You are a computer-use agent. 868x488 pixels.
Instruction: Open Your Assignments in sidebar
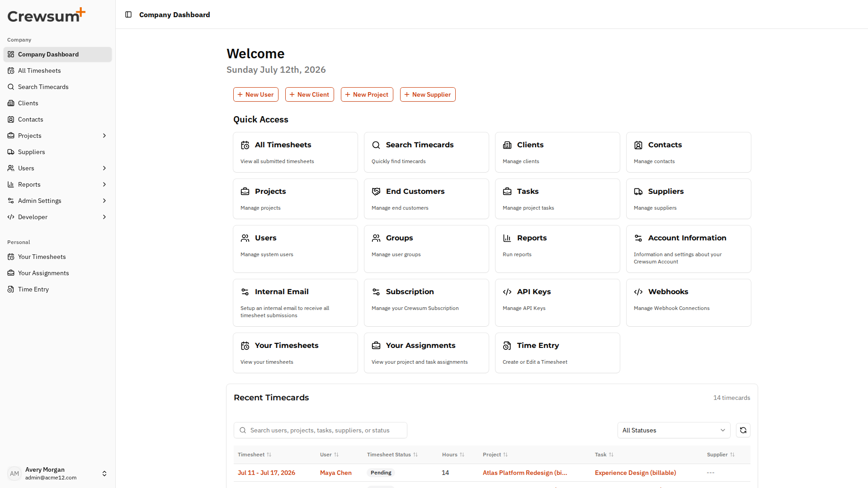coord(57,273)
